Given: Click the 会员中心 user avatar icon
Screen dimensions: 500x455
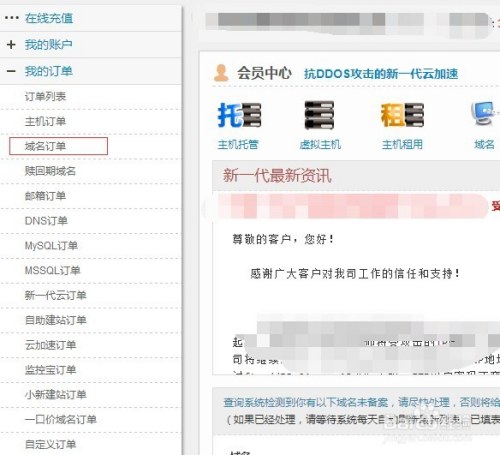Looking at the screenshot, I should click(x=221, y=73).
